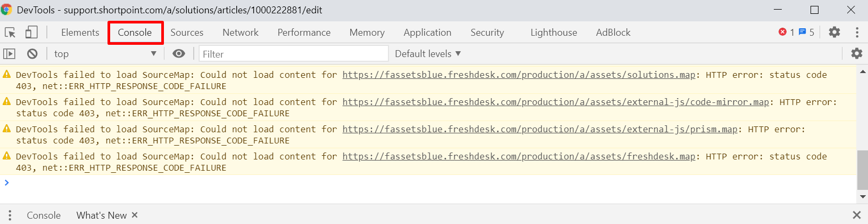Screen dimensions: 868x224
Task: Activate the inspect element picker icon
Action: 10,33
